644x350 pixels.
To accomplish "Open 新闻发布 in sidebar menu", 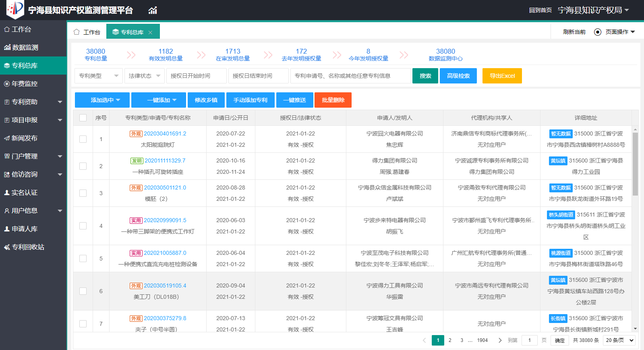I will click(24, 138).
